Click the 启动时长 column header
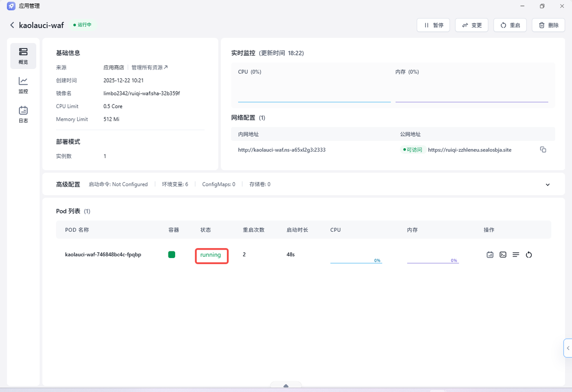Image resolution: width=572 pixels, height=392 pixels. pyautogui.click(x=297, y=230)
